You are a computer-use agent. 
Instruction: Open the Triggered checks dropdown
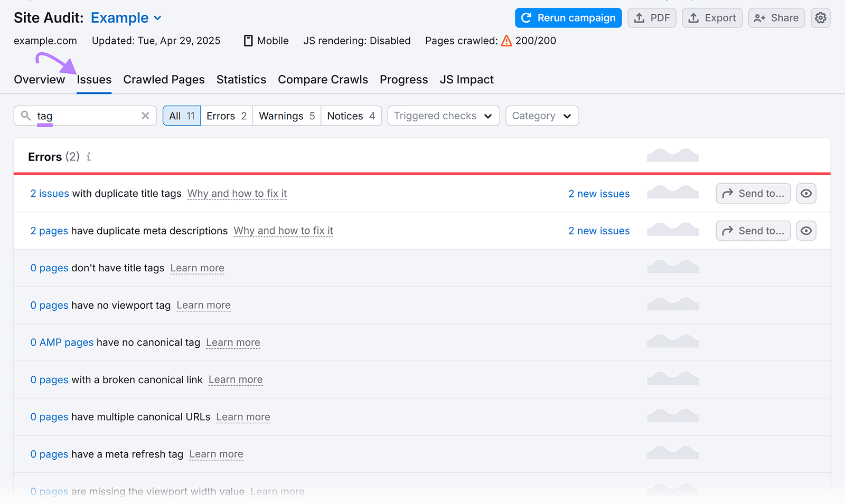coord(443,116)
